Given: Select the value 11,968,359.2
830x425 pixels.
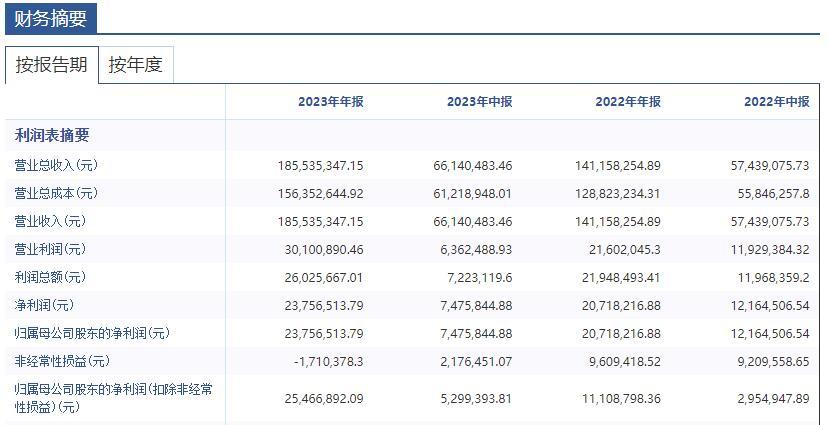Looking at the screenshot, I should (x=774, y=278).
